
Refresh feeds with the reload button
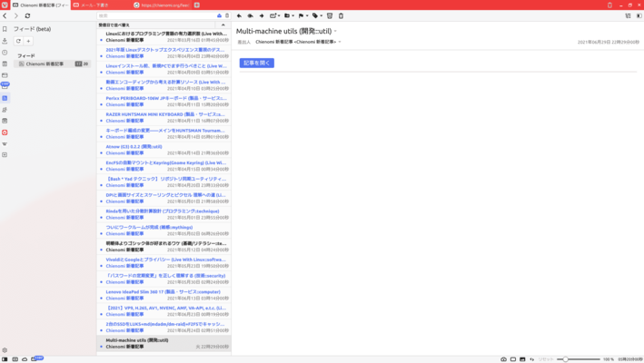pos(18,41)
